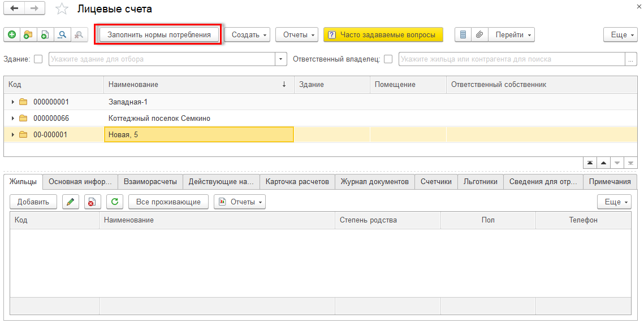Screen dimensions: 644x323
Task: Toggle the Ответственный владелец checkbox
Action: [x=388, y=59]
